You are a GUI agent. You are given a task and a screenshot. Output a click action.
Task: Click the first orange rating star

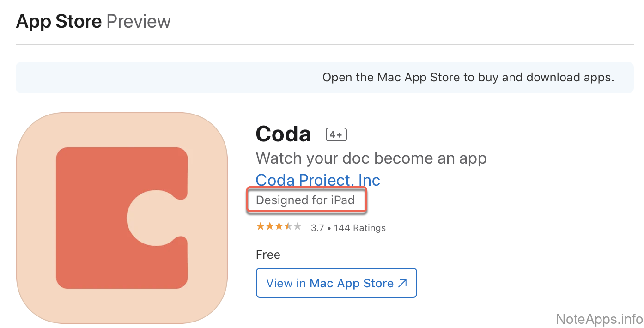(261, 226)
